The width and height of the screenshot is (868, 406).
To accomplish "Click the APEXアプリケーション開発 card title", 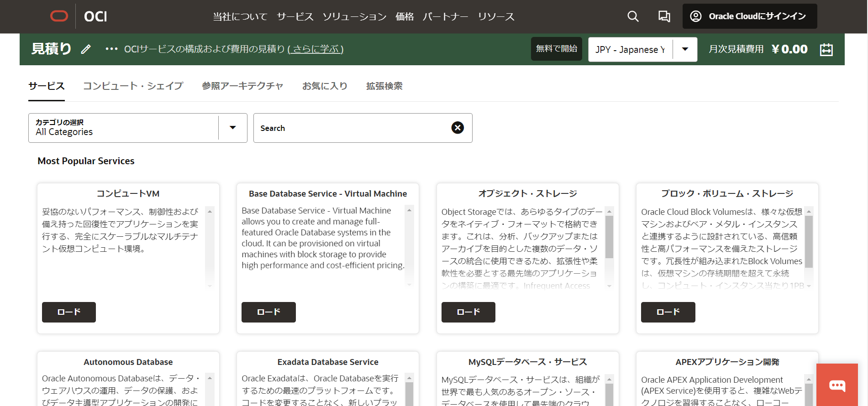I will [727, 362].
